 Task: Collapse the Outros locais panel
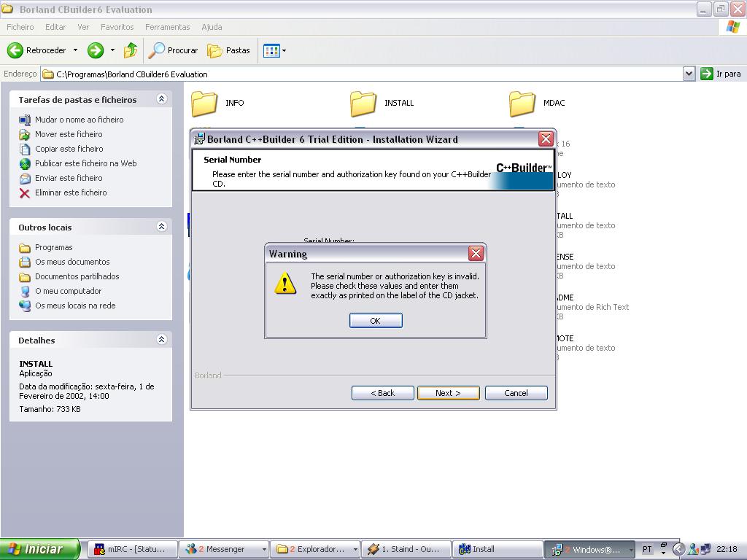[x=161, y=227]
